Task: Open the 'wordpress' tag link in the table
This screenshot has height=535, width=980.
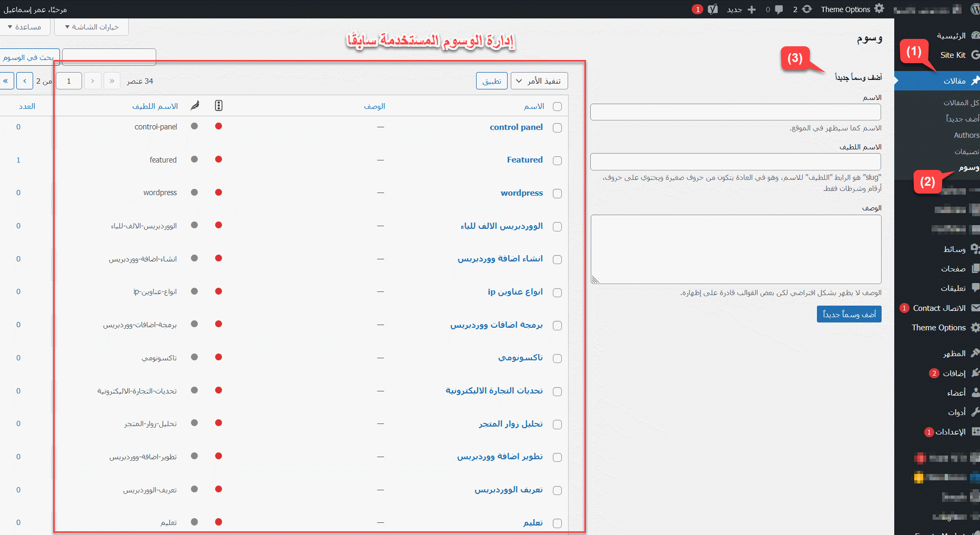Action: click(x=521, y=193)
